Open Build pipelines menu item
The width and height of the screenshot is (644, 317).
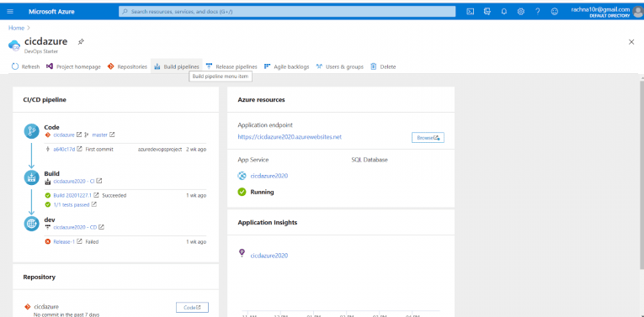click(x=177, y=66)
